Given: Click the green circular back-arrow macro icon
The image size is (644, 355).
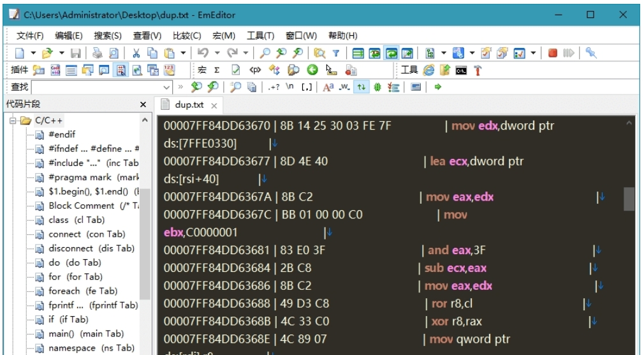Looking at the screenshot, I should [312, 70].
